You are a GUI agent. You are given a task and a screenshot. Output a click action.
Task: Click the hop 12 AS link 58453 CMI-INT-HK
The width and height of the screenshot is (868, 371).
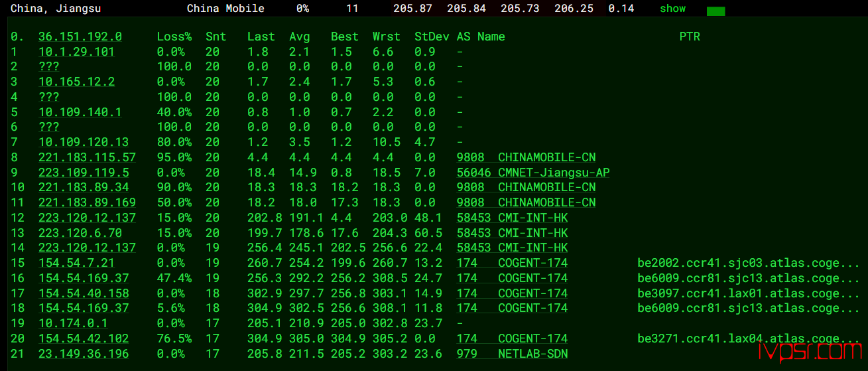512,218
